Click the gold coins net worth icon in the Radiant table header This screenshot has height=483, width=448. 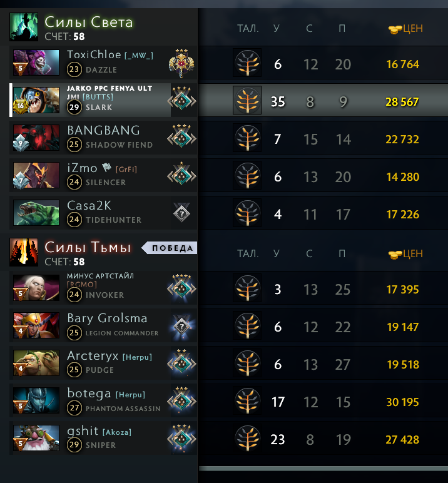pos(395,29)
